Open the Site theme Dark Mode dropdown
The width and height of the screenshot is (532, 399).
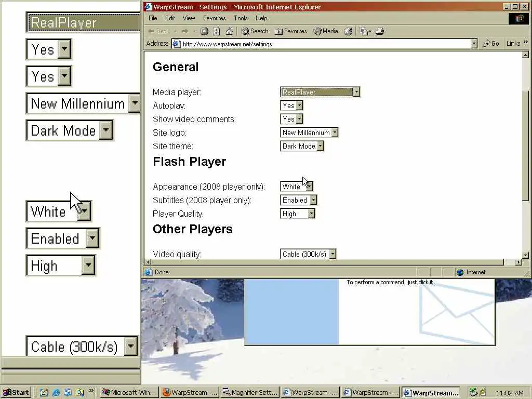(x=302, y=146)
